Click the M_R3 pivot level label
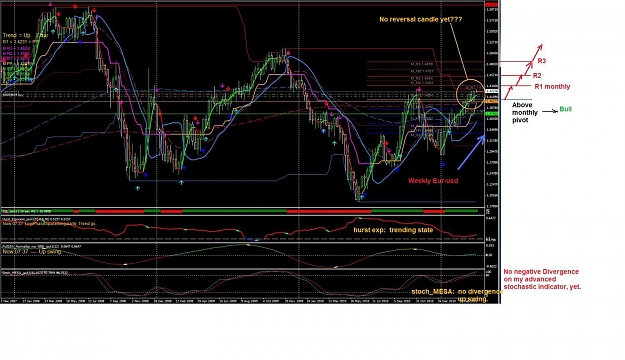This screenshot has height=360, width=625. 422,64
